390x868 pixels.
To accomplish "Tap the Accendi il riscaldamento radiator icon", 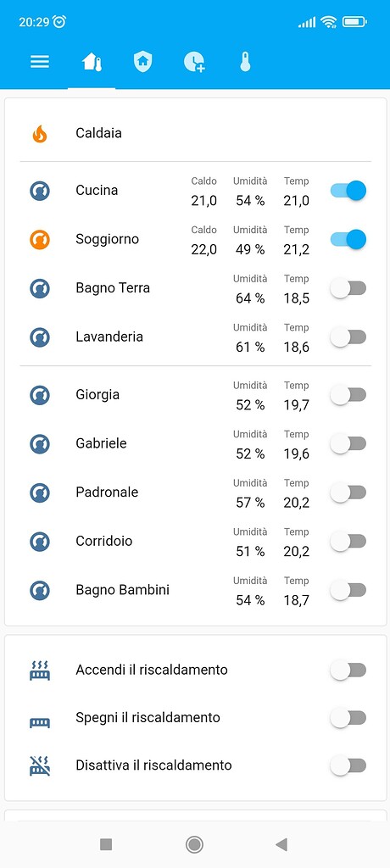I will 39,670.
